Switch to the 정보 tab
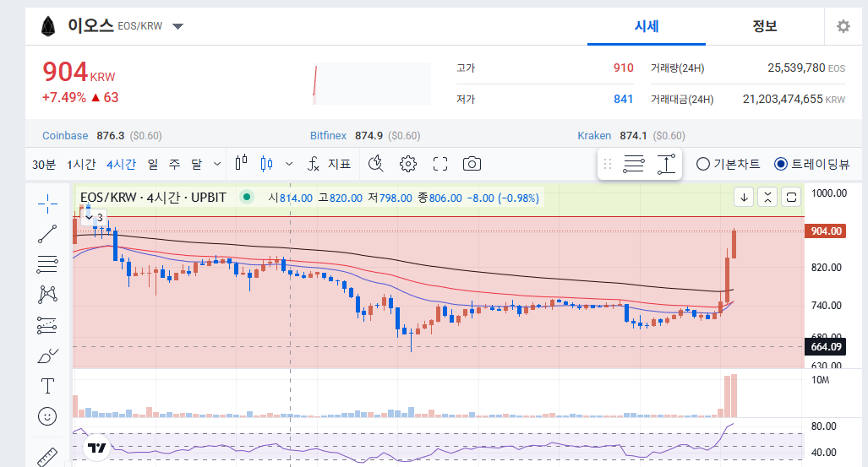The width and height of the screenshot is (868, 467). point(765,26)
